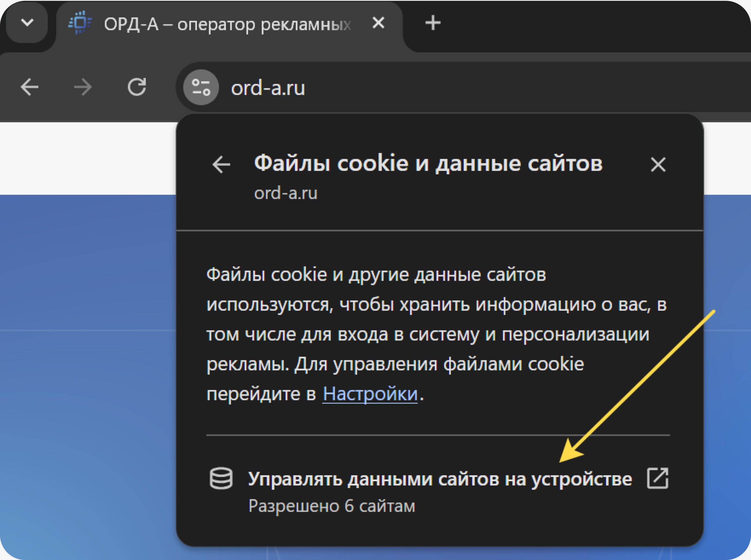Click the browser forward arrow
This screenshot has width=751, height=560.
tap(83, 87)
